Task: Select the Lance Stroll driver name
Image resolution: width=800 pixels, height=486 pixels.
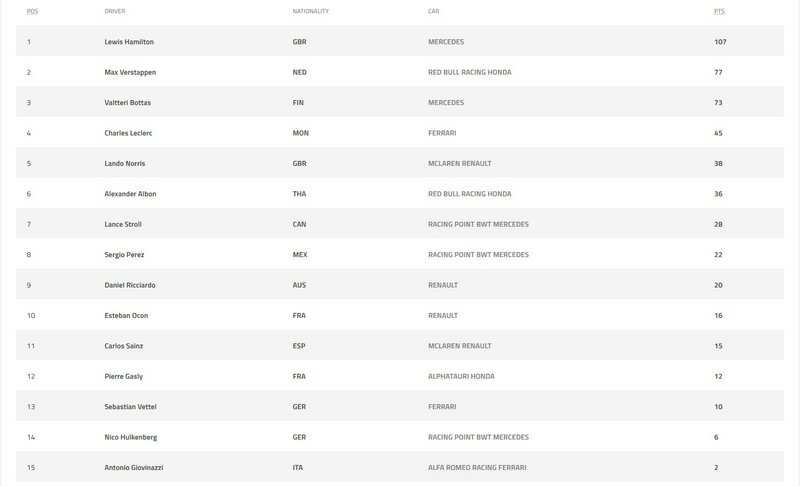Action: pyautogui.click(x=122, y=224)
